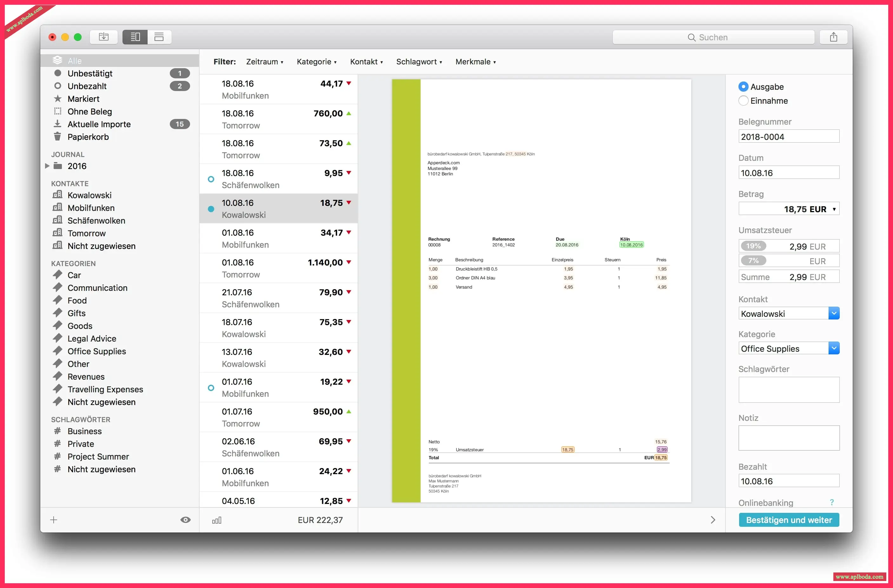Screen dimensions: 893x588
Task: Select the Alle stack icon
Action: [57, 60]
